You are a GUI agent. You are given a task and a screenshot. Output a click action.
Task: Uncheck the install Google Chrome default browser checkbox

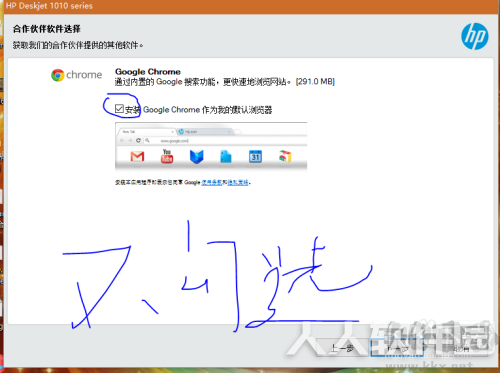coord(119,109)
